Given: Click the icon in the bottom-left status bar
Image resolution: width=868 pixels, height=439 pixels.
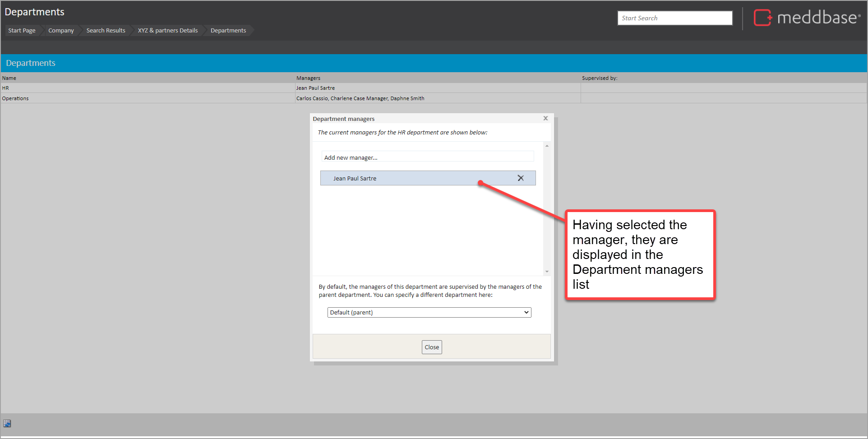Looking at the screenshot, I should click(x=7, y=423).
